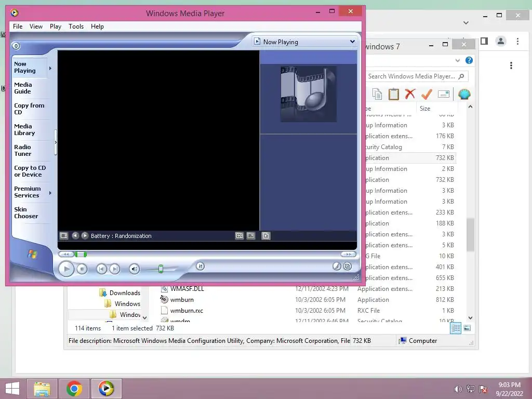Click the globe shell icon in Explorer

[464, 94]
